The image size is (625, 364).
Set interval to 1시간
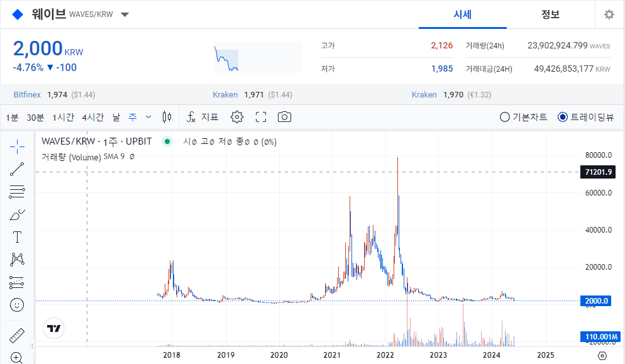[63, 117]
